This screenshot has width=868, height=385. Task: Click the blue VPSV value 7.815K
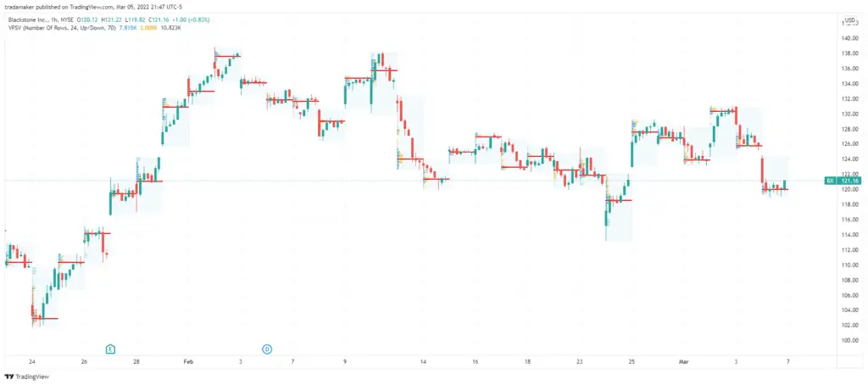(x=127, y=27)
